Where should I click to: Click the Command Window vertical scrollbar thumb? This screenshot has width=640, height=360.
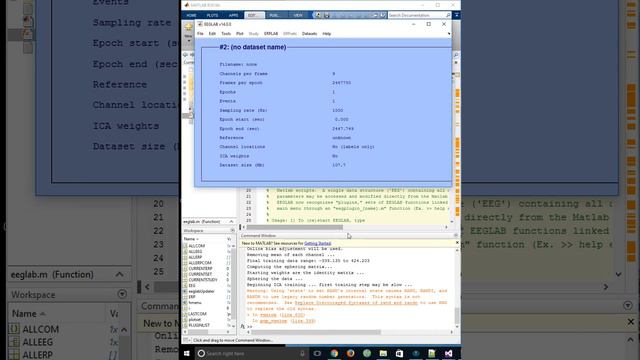tap(457, 315)
